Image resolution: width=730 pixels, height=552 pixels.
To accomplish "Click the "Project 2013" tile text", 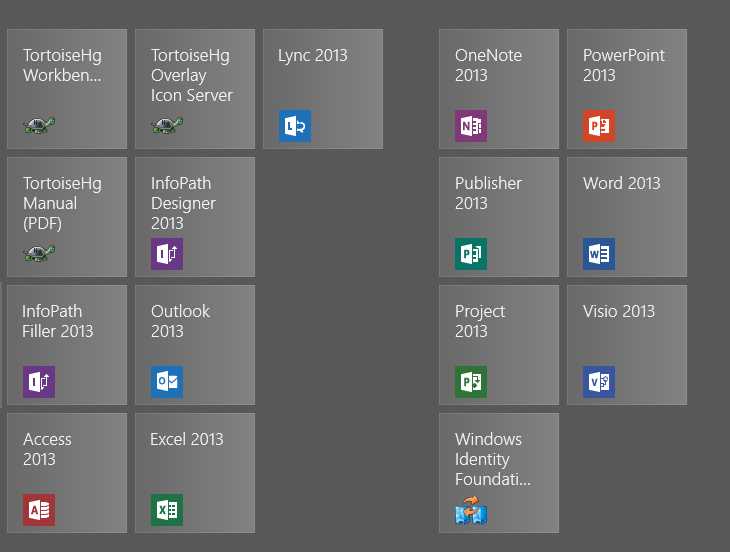I will [x=480, y=321].
